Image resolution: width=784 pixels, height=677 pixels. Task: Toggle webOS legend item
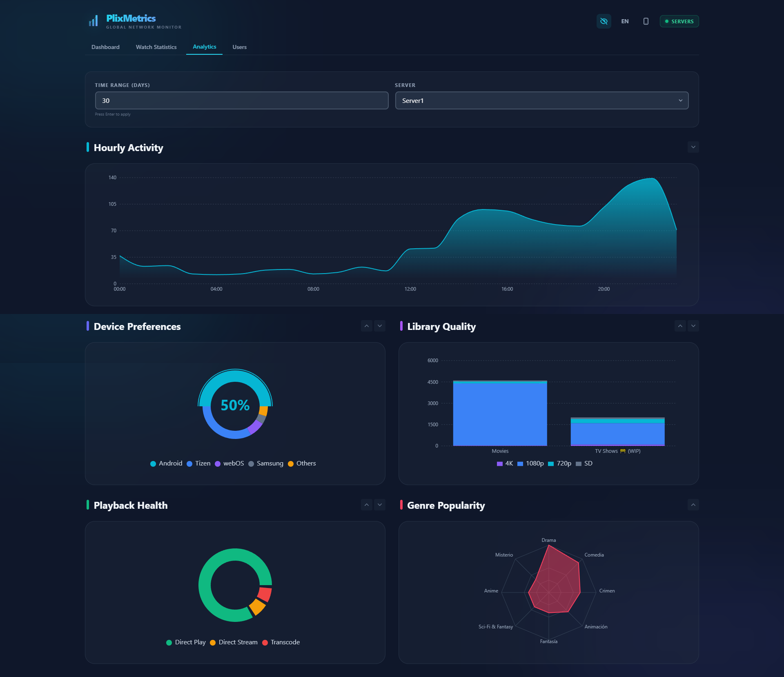click(229, 463)
